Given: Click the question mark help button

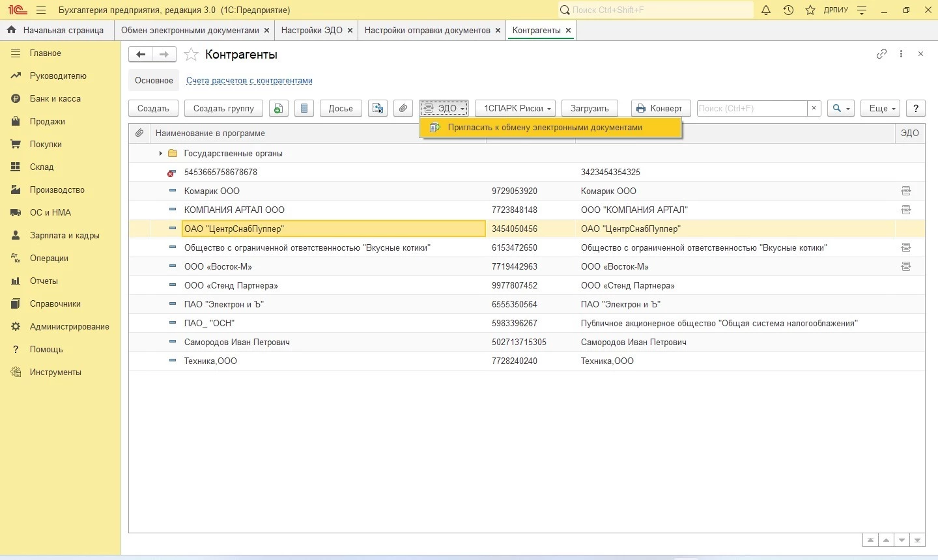Looking at the screenshot, I should (x=916, y=108).
